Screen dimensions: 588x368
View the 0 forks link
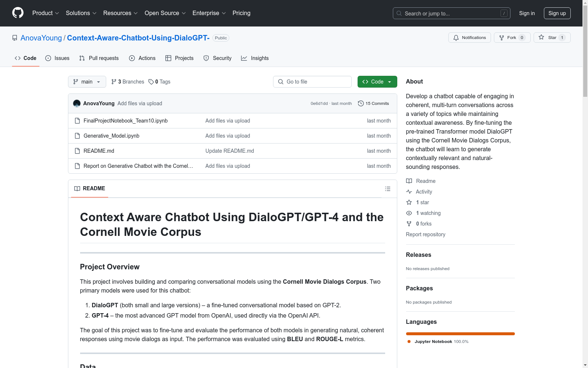coord(419,224)
